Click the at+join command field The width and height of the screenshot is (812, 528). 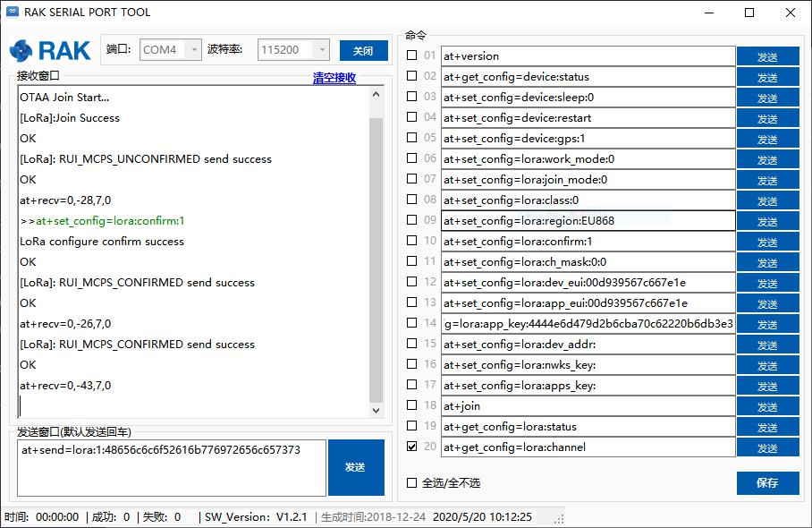coord(588,406)
